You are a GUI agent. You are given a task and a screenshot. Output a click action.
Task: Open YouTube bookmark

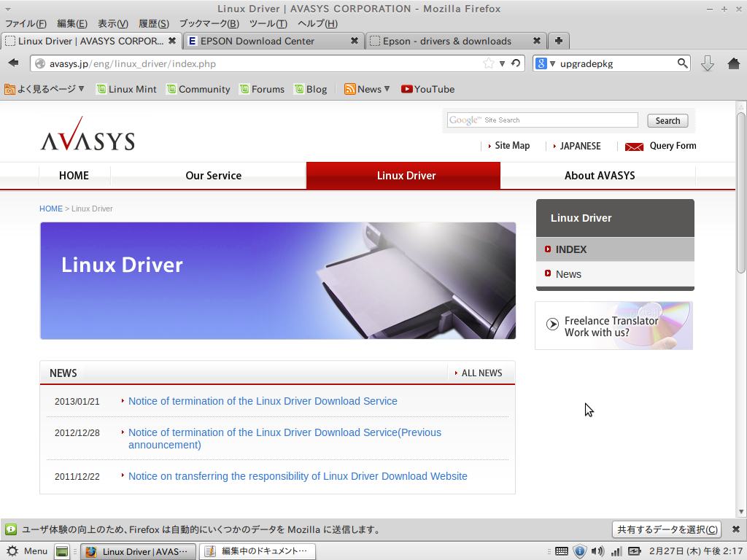(x=427, y=89)
